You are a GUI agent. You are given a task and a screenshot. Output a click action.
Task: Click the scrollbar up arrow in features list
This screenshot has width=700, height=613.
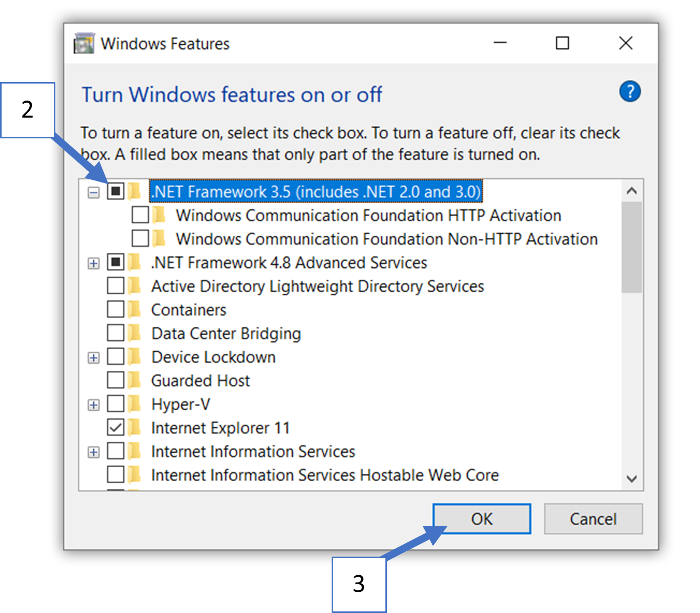[x=632, y=190]
